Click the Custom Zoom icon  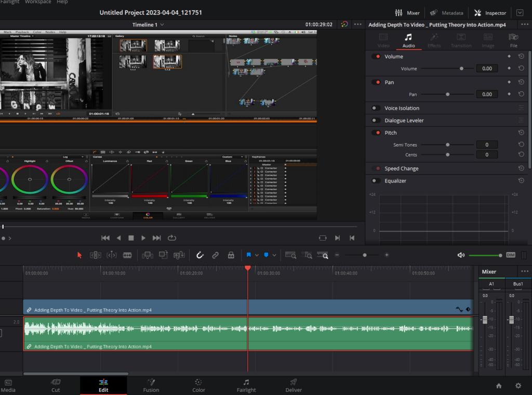coord(322,255)
